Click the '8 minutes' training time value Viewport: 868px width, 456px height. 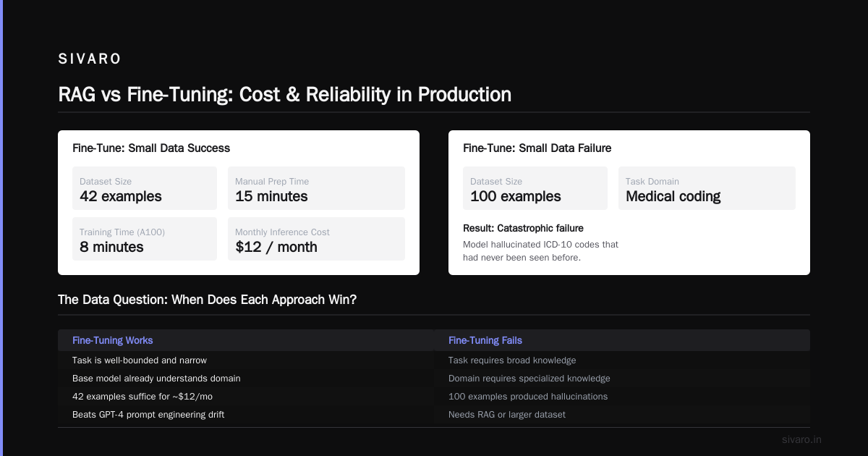(x=111, y=247)
